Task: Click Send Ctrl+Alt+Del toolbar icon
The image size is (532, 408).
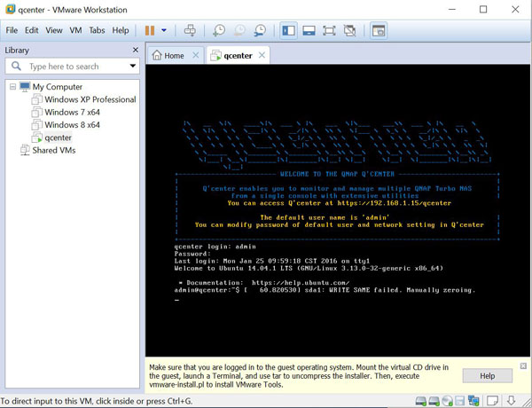Action: 190,30
